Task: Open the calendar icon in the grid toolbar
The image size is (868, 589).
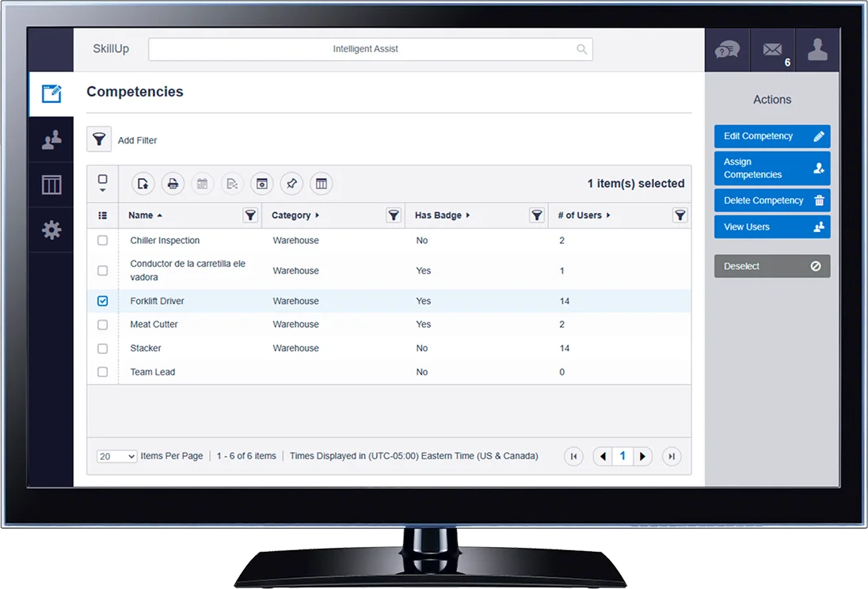Action: point(202,183)
